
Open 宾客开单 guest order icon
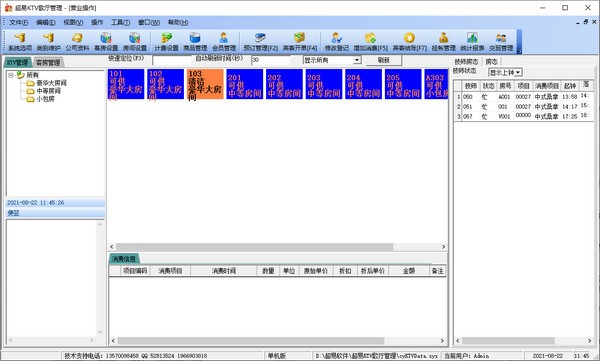(x=300, y=42)
